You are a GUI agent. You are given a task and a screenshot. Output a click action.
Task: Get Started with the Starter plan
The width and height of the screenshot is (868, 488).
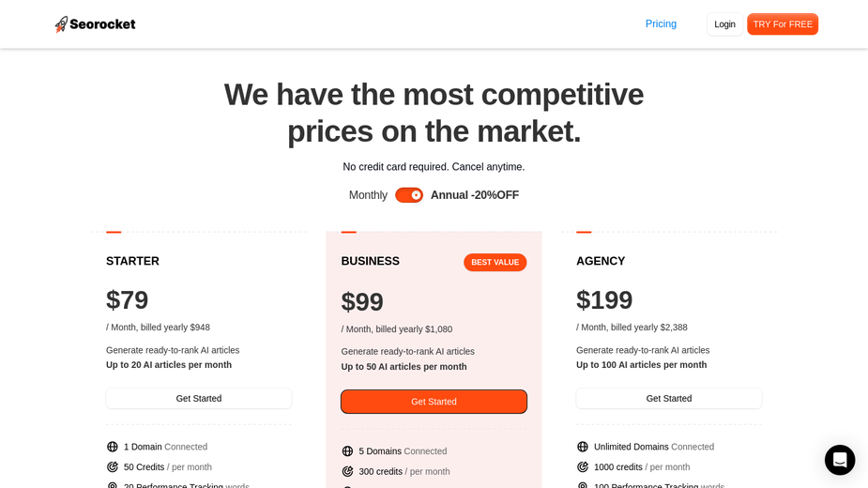(199, 398)
